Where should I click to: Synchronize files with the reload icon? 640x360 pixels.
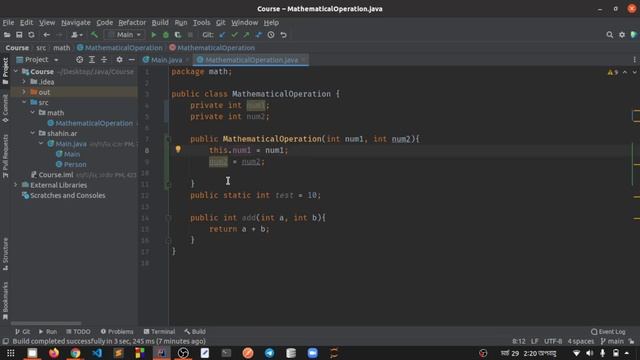31,35
